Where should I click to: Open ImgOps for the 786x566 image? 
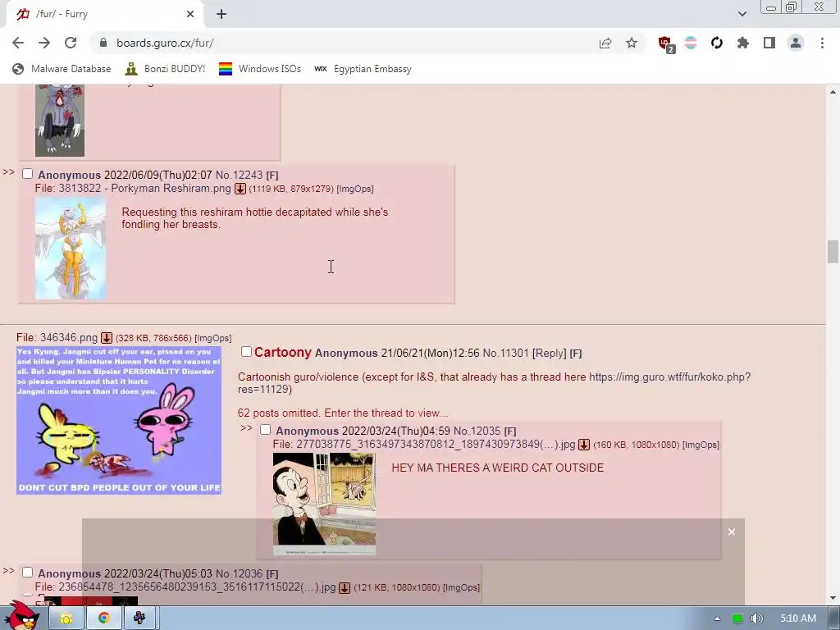click(212, 339)
